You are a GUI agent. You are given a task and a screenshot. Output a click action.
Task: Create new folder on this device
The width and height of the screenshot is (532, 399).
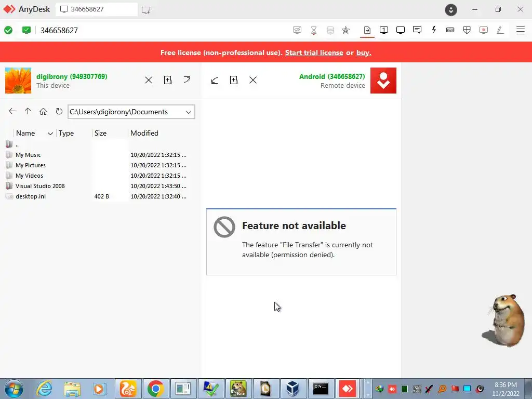(168, 80)
